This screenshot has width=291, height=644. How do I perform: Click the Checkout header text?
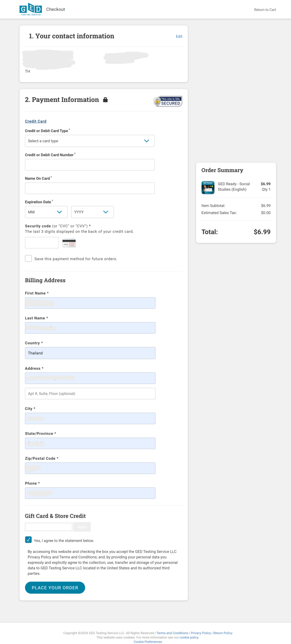(56, 9)
